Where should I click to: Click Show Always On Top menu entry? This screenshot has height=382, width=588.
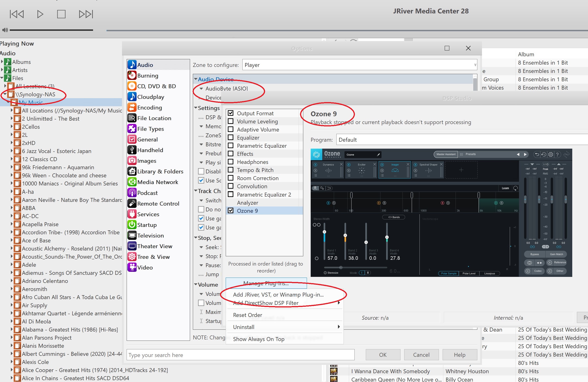259,339
